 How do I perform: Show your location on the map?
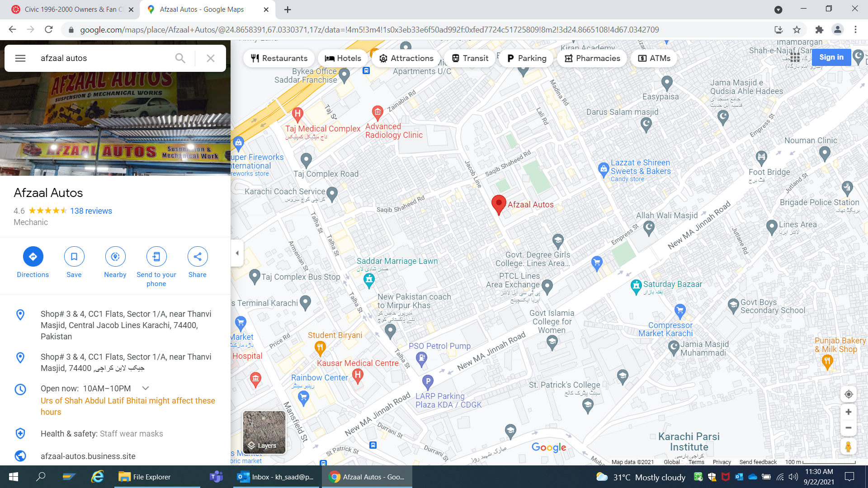[849, 394]
